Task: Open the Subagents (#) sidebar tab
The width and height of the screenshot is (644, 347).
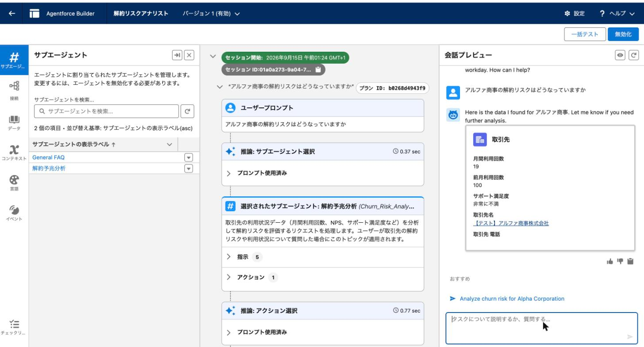Action: pos(14,60)
